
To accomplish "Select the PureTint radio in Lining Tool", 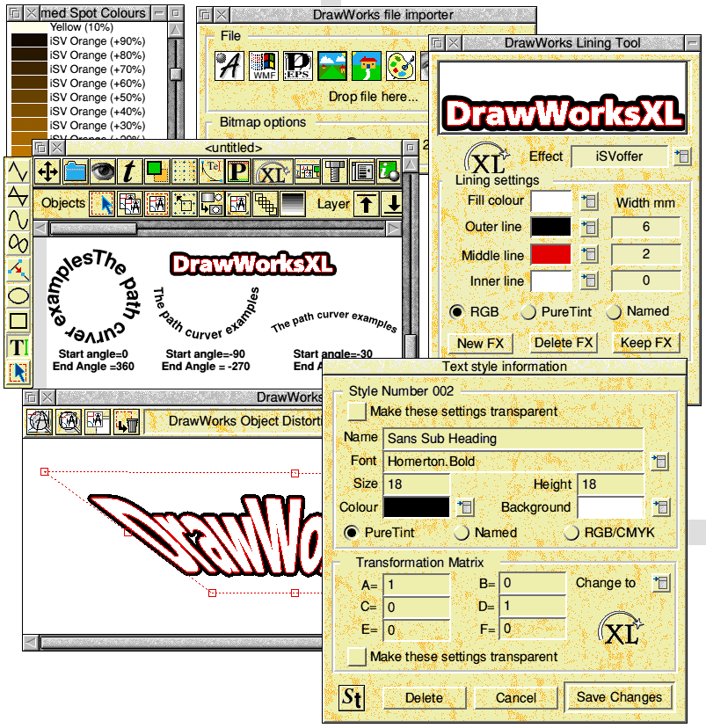I will 528,311.
